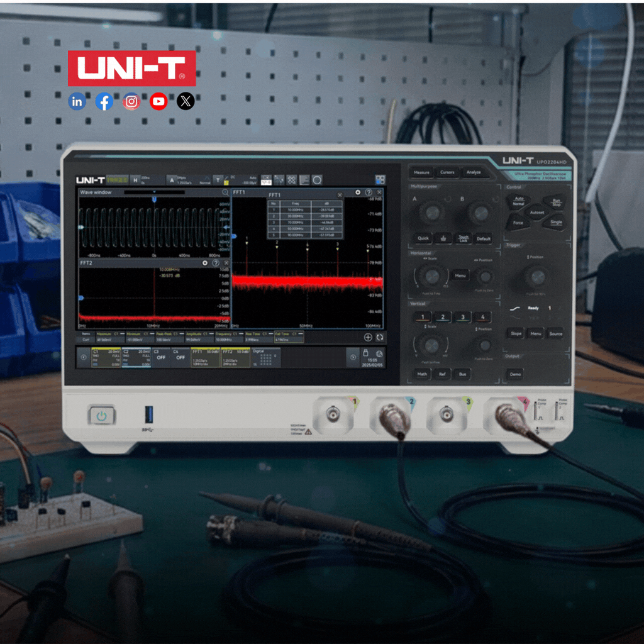644x644 pixels.
Task: Open the Facebook social icon
Action: point(104,101)
